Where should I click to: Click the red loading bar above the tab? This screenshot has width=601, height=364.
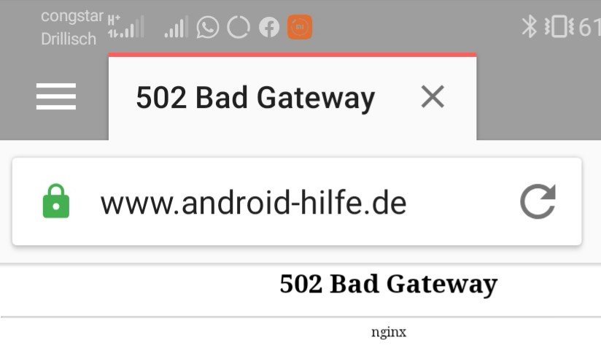click(x=292, y=55)
